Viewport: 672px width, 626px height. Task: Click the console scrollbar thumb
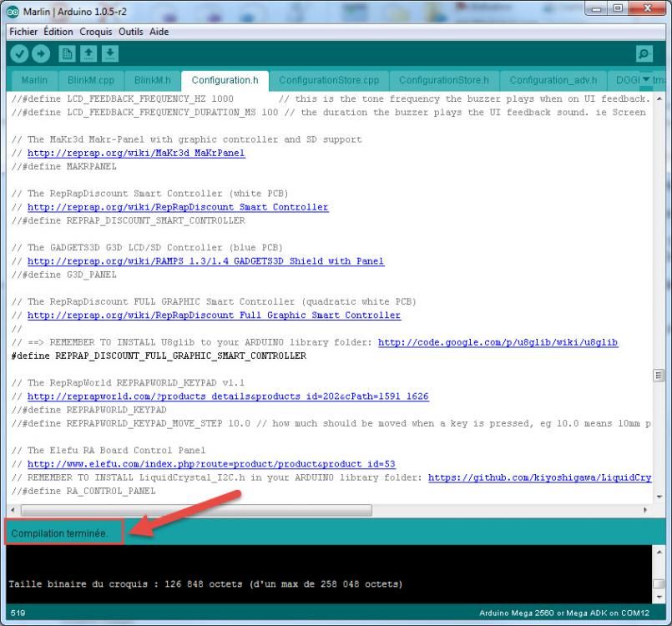(659, 583)
